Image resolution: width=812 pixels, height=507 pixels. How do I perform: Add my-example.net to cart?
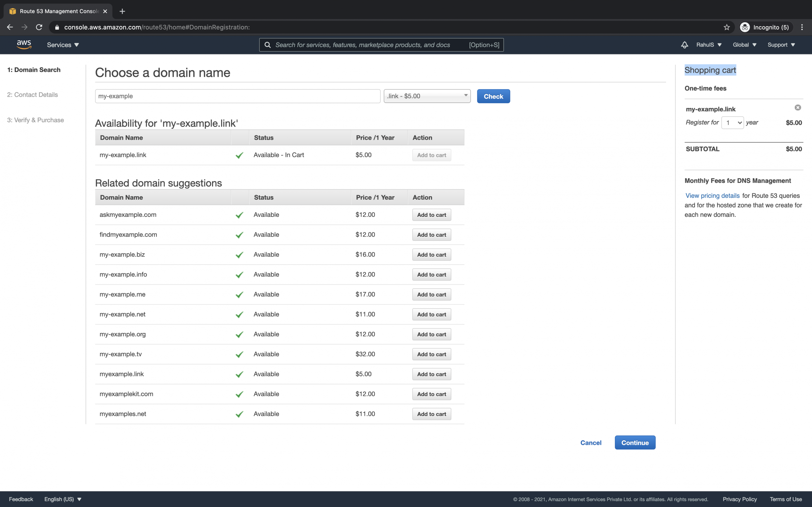[x=432, y=314]
